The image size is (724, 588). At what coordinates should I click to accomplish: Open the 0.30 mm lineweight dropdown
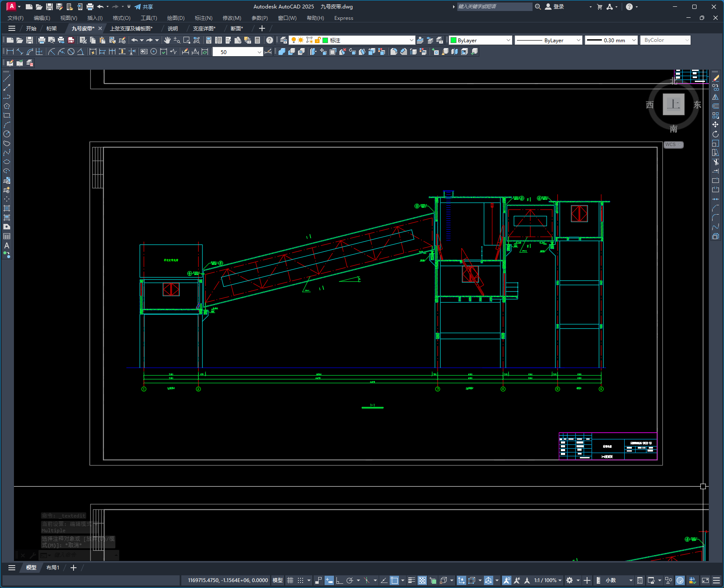(611, 40)
